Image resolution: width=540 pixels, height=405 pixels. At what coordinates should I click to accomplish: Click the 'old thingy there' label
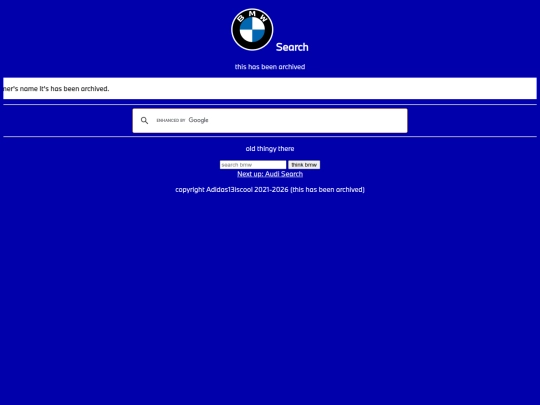(270, 149)
